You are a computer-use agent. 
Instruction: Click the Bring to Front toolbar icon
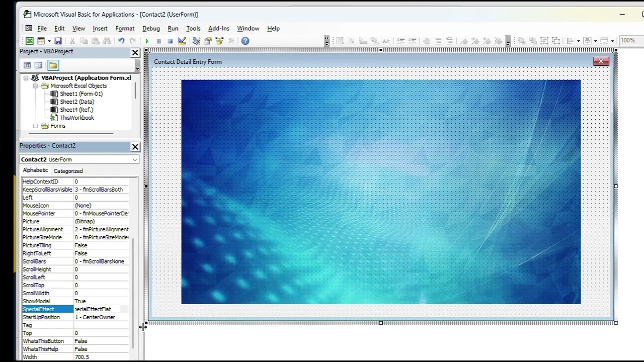(x=521, y=41)
